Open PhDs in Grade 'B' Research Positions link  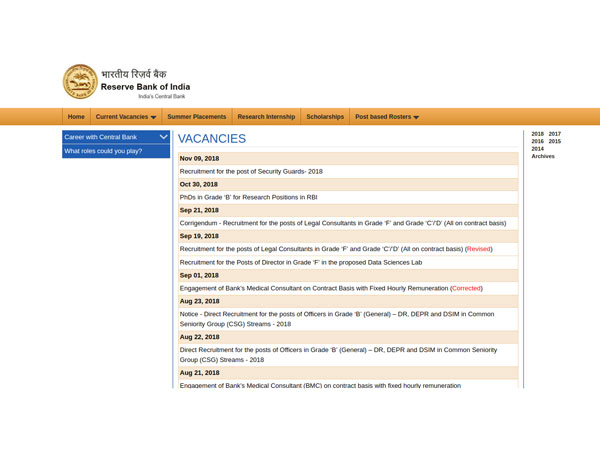tap(248, 197)
